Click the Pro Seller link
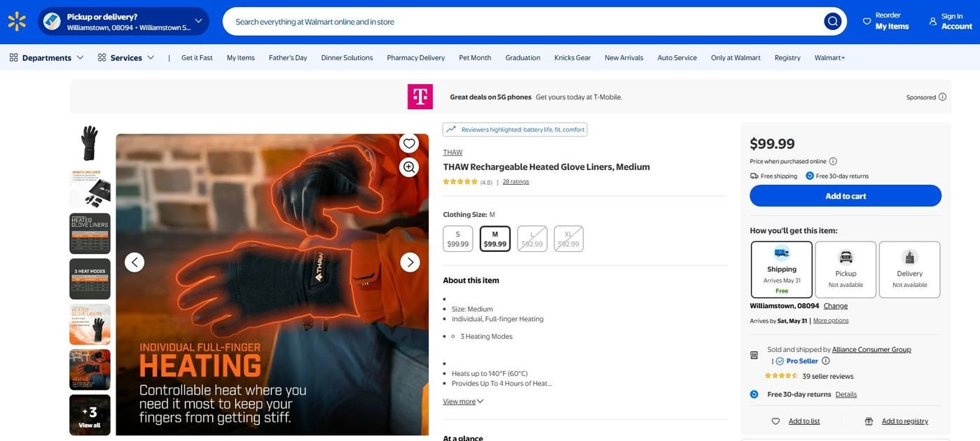Image resolution: width=980 pixels, height=441 pixels. (x=802, y=361)
